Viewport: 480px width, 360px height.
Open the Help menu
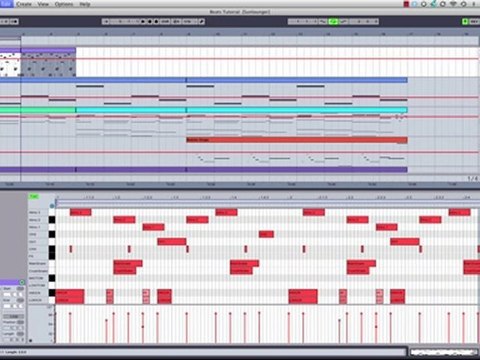[85, 4]
